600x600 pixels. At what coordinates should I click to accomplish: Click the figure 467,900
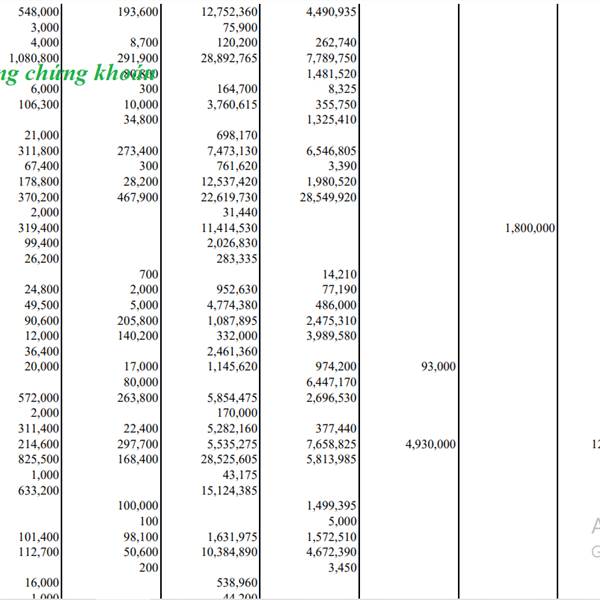click(x=138, y=197)
